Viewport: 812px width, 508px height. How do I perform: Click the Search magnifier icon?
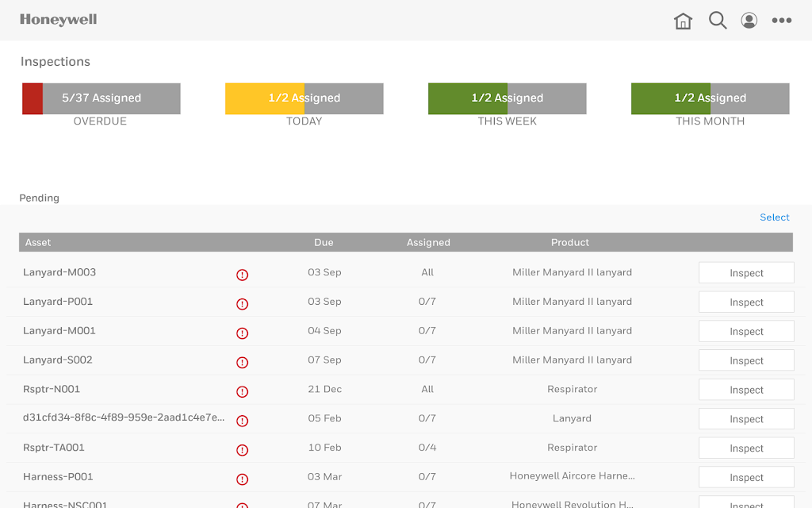point(718,21)
